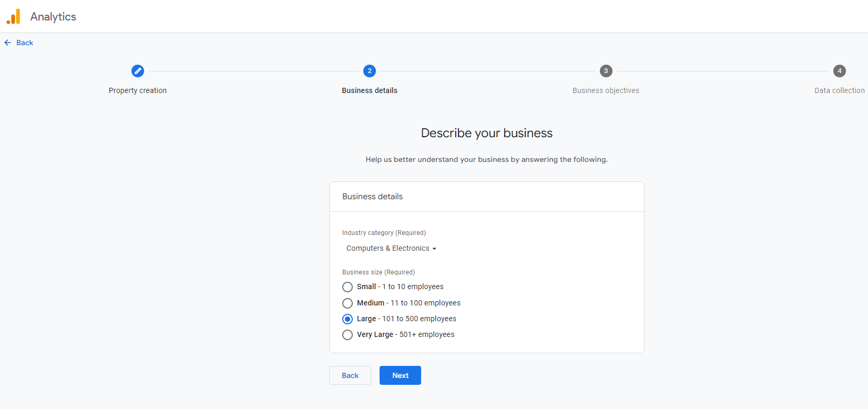
Task: Select Very Large 501+ employees radio
Action: pyautogui.click(x=348, y=335)
